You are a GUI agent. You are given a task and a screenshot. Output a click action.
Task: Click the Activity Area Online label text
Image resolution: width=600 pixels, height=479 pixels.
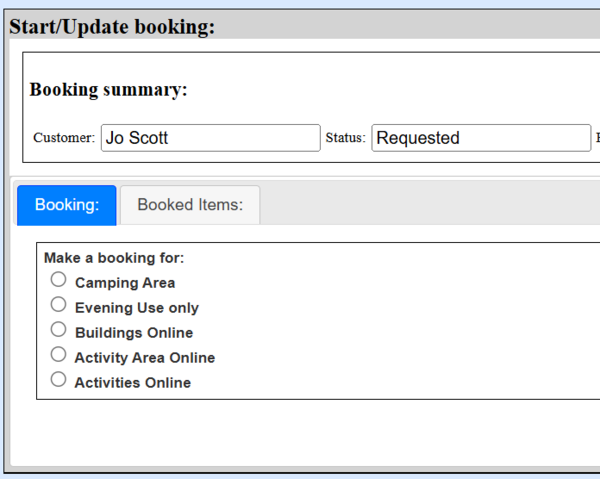(145, 358)
